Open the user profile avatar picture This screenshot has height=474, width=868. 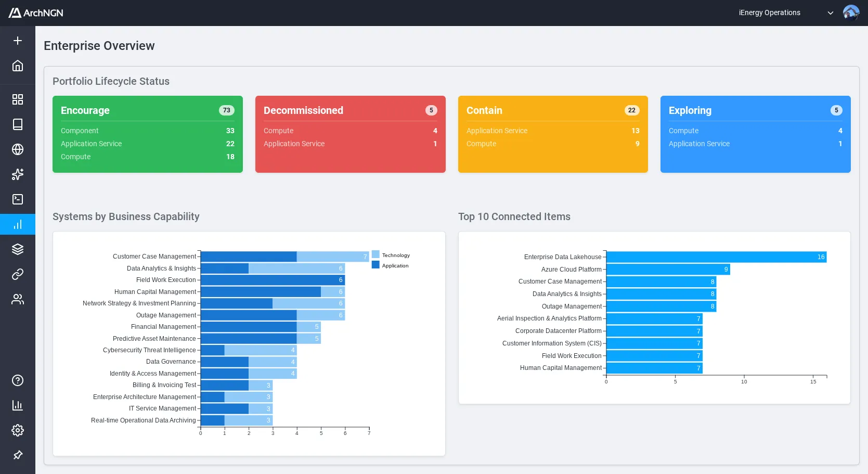tap(851, 12)
